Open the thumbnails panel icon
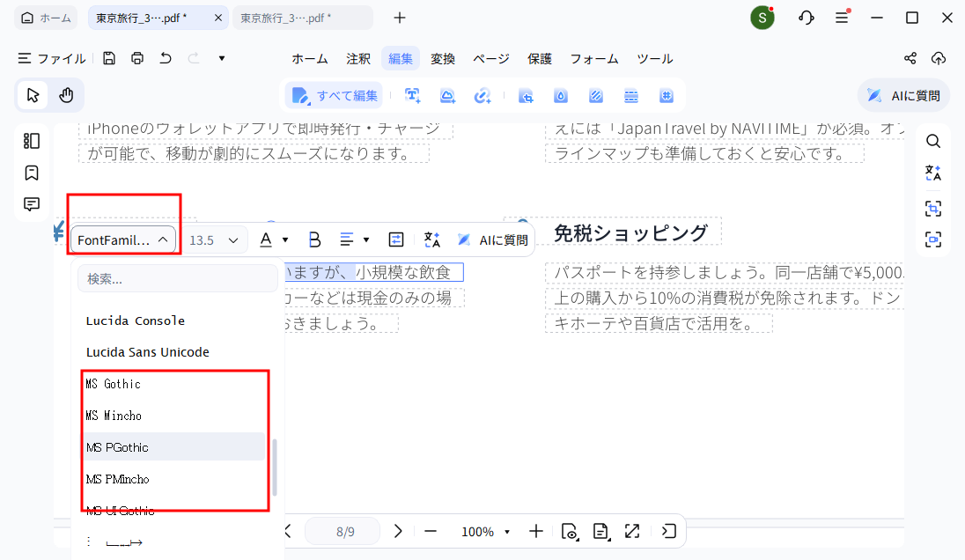The height and width of the screenshot is (560, 965). pyautogui.click(x=32, y=141)
